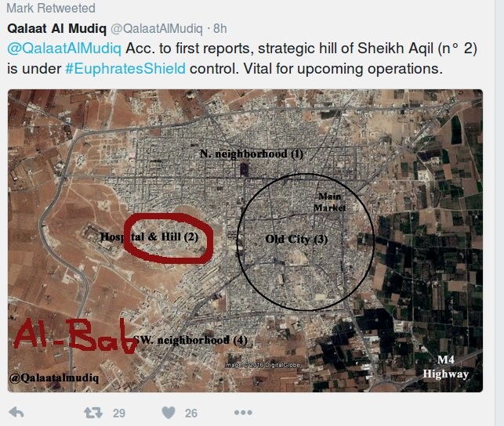504x426 pixels.
Task: Click the N. neighborhood (1) map label
Action: (252, 153)
